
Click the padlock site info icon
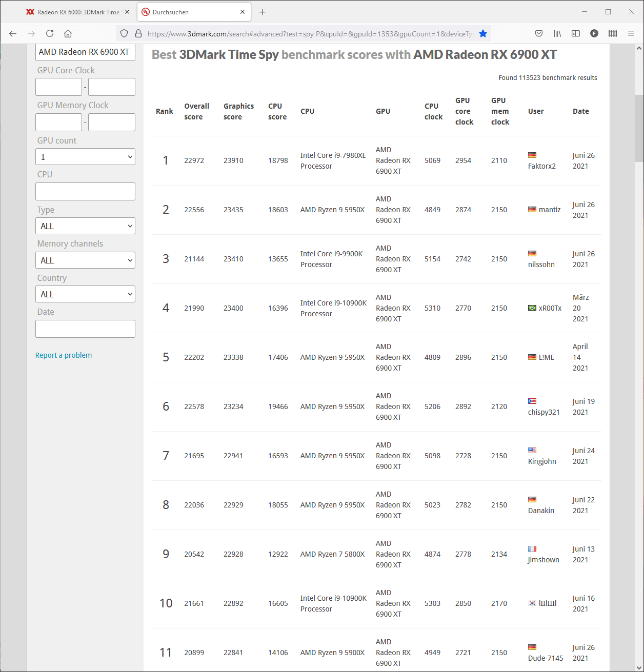(x=138, y=33)
